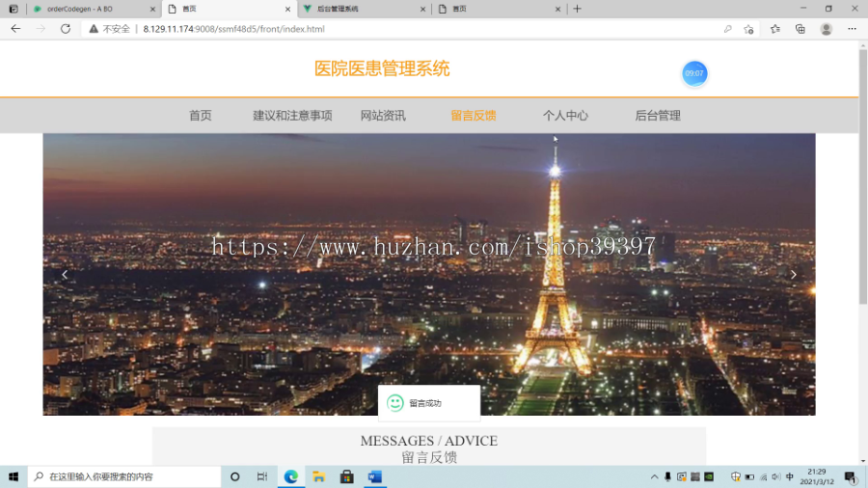Close the active 首页 tab
The height and width of the screenshot is (488, 868).
[x=287, y=9]
